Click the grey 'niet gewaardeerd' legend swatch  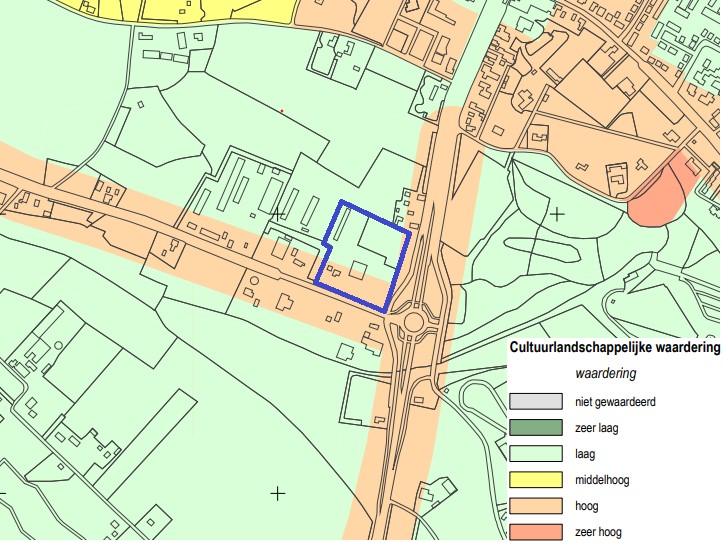[x=535, y=402]
